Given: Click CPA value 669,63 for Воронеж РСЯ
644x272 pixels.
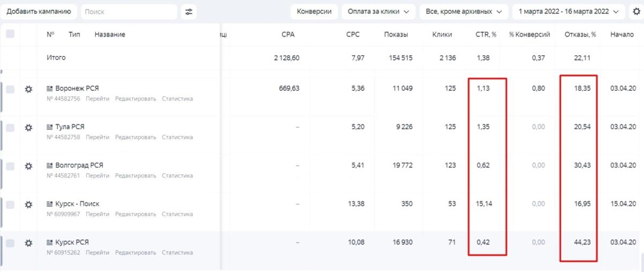Looking at the screenshot, I should pos(290,89).
